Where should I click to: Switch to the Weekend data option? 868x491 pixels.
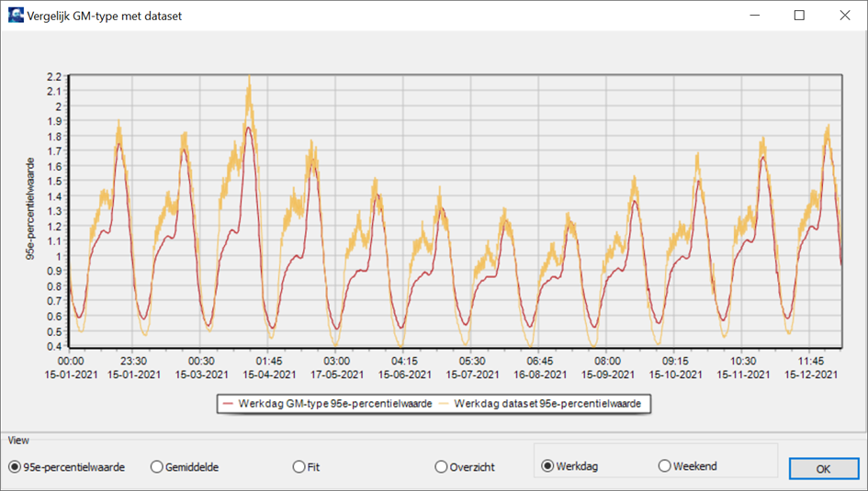pos(665,466)
